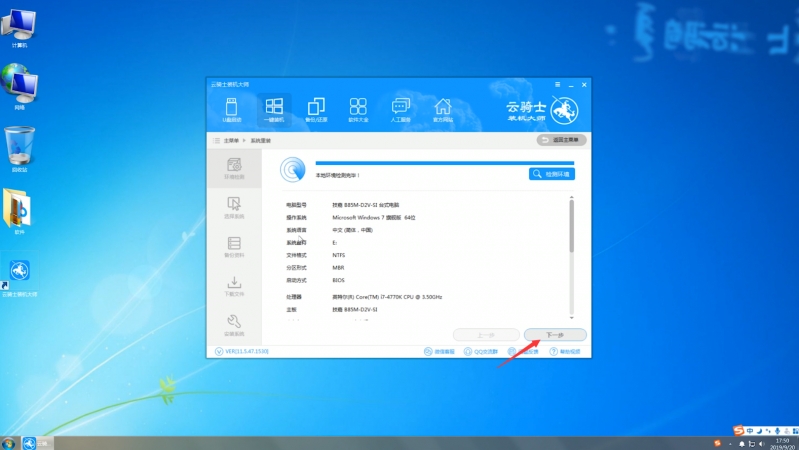Open the 网络 network desktop icon
Screen dimensions: 799x450
coord(19,87)
